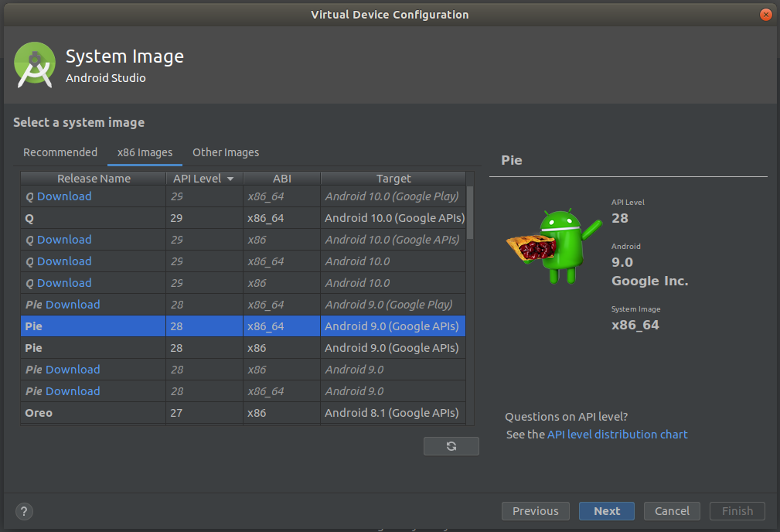Viewport: 780px width, 532px height.
Task: Open help via the question mark icon
Action: click(x=23, y=511)
